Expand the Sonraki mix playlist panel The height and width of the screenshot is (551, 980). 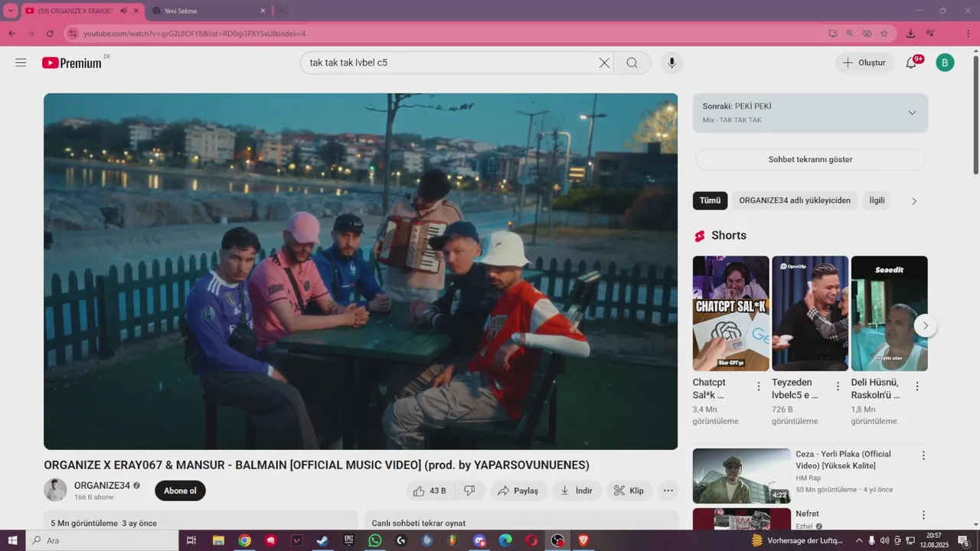(912, 113)
